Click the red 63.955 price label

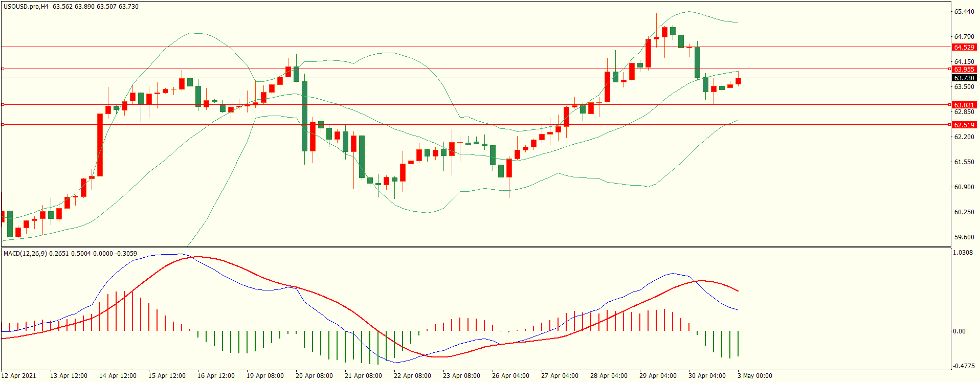[964, 69]
